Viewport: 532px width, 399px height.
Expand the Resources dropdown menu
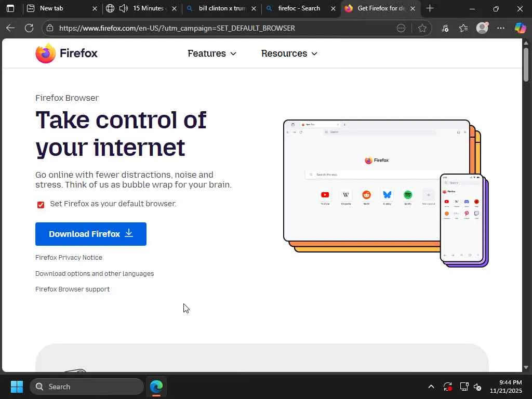[x=289, y=54]
